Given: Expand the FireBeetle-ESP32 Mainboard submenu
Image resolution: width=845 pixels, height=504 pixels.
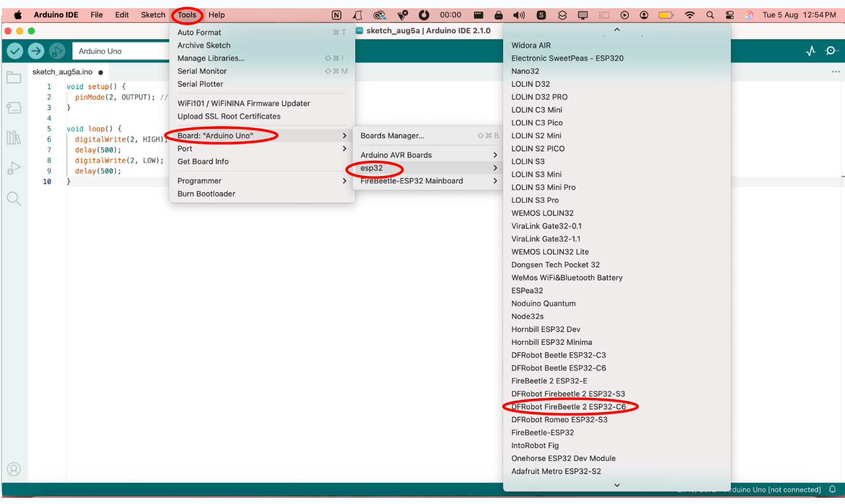Looking at the screenshot, I should 428,181.
